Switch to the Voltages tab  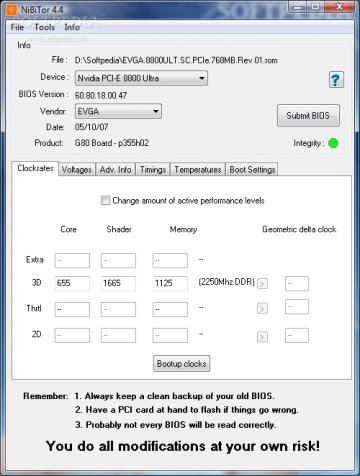(x=77, y=170)
